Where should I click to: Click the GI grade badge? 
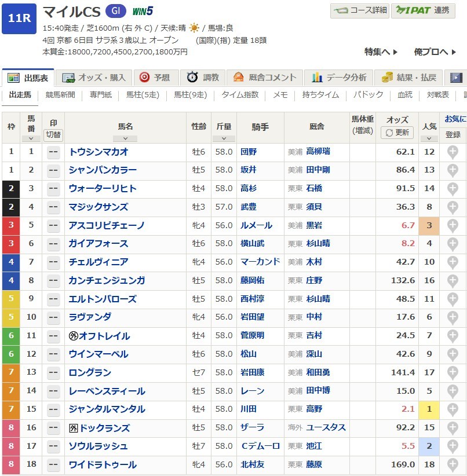(115, 11)
